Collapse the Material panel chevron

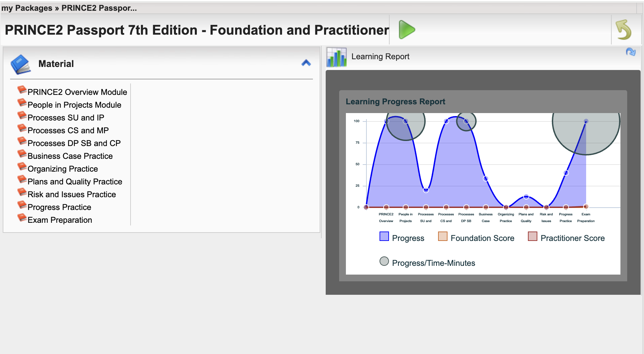[306, 63]
